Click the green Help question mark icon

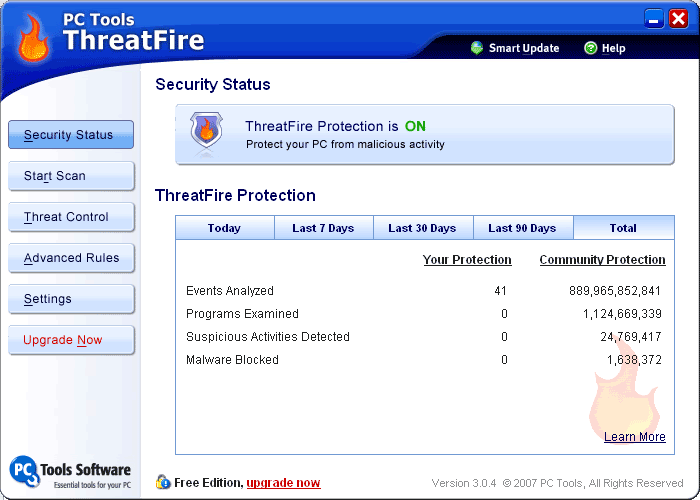[591, 48]
